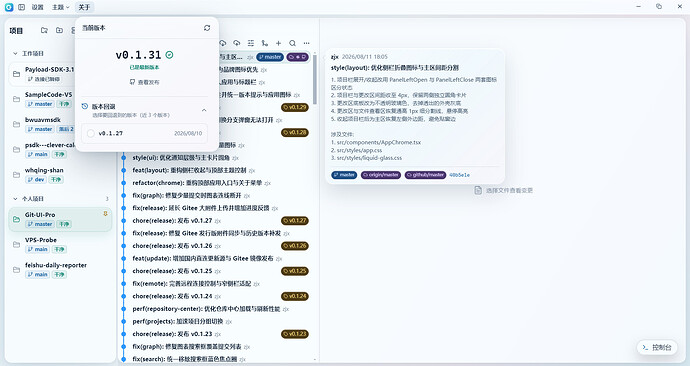This screenshot has height=366, width=690.
Task: Open the feishu-daily-reporter project
Action: [60, 269]
